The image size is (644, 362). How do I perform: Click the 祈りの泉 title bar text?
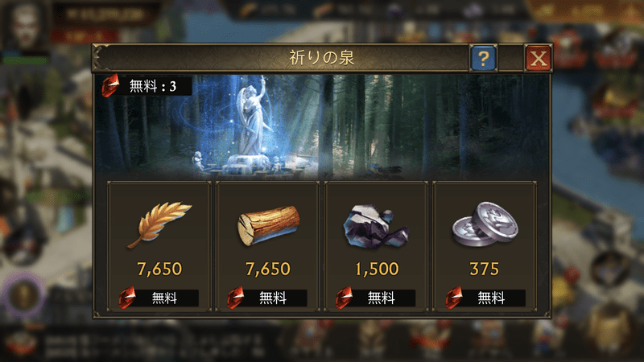click(x=321, y=58)
